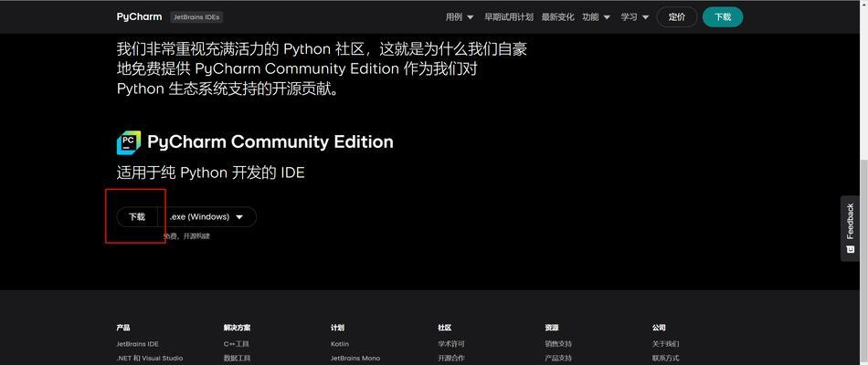This screenshot has width=868, height=365.
Task: Expand the 功能 dropdown menu
Action: click(x=597, y=17)
